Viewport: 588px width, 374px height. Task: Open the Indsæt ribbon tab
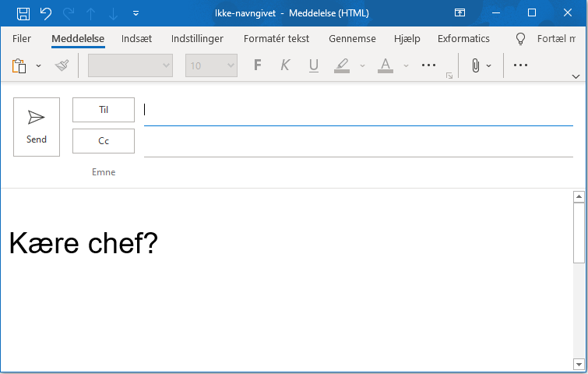(136, 39)
